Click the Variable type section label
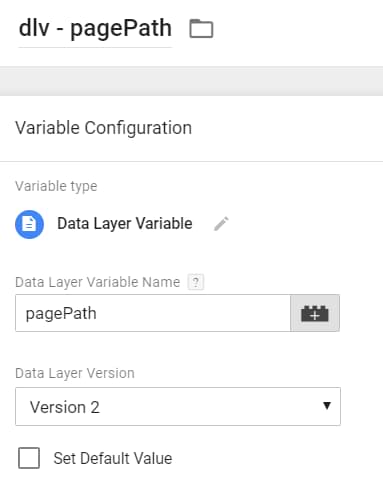Screen dimensions: 383x489 pos(56,186)
